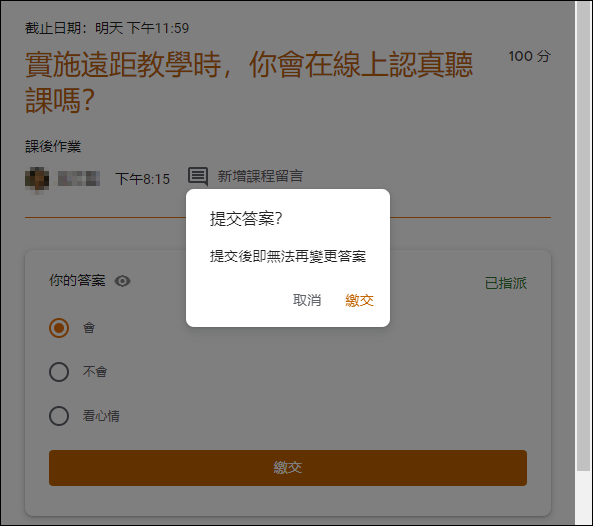
Task: Click the large brown 繳交 submit bar
Action: pyautogui.click(x=288, y=468)
